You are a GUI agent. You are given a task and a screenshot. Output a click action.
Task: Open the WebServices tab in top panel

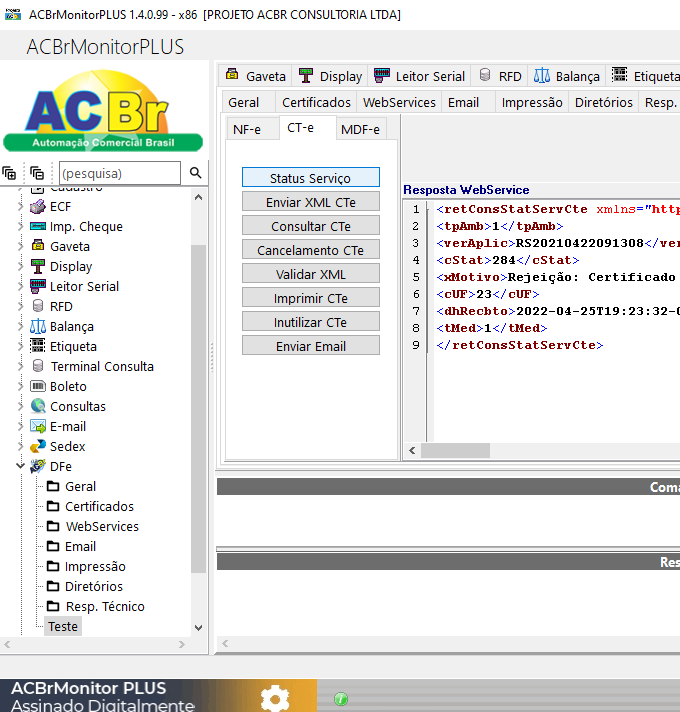399,103
